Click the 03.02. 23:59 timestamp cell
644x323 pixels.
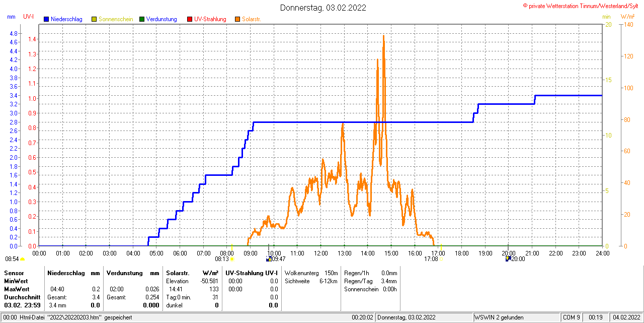[23, 305]
